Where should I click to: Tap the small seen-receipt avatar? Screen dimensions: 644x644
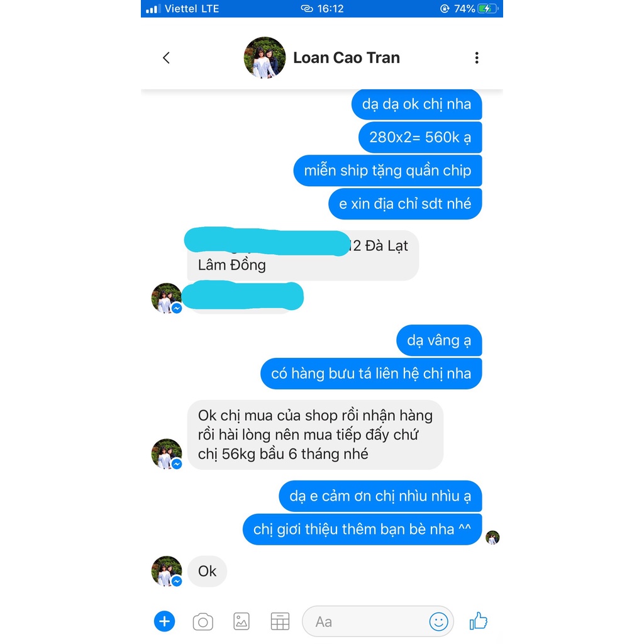(x=492, y=537)
